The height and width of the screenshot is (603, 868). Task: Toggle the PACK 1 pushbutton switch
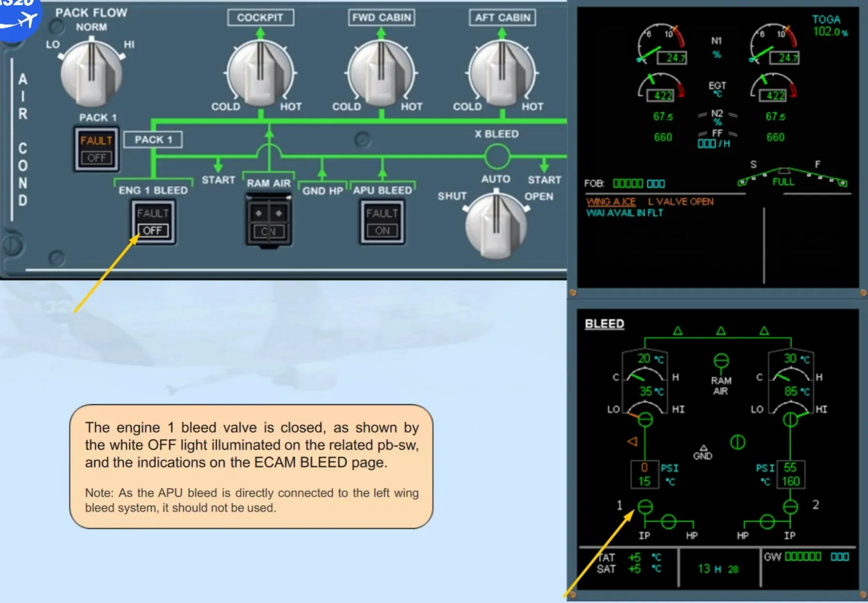point(96,149)
